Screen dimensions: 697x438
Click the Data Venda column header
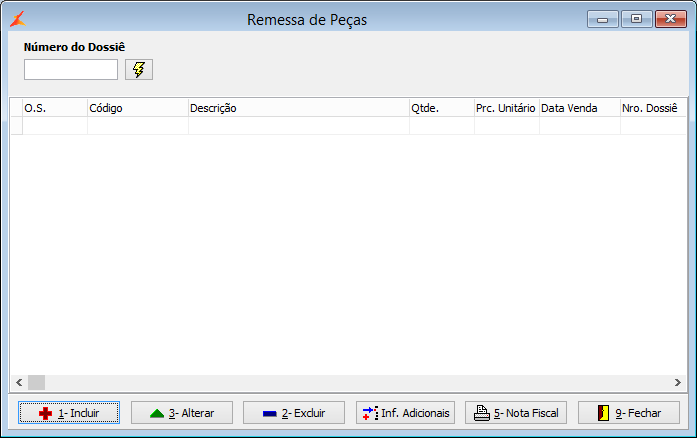[580, 108]
